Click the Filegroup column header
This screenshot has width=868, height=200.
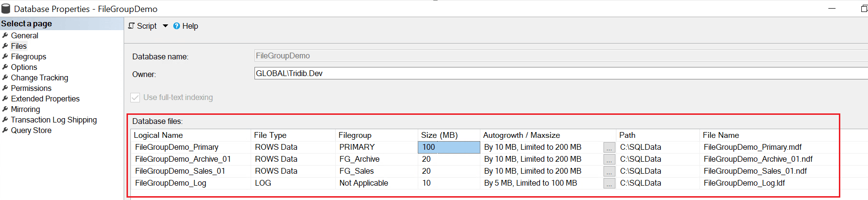pyautogui.click(x=377, y=135)
